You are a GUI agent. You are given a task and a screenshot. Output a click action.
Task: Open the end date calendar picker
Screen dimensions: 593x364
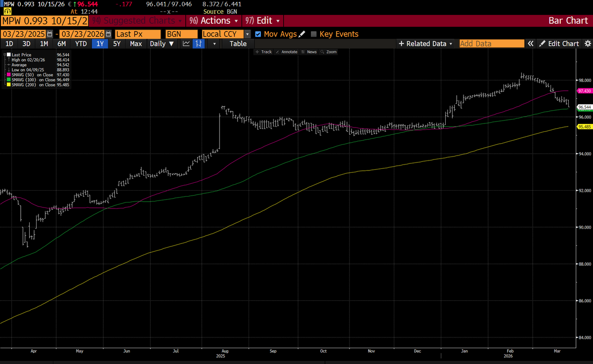(x=107, y=34)
